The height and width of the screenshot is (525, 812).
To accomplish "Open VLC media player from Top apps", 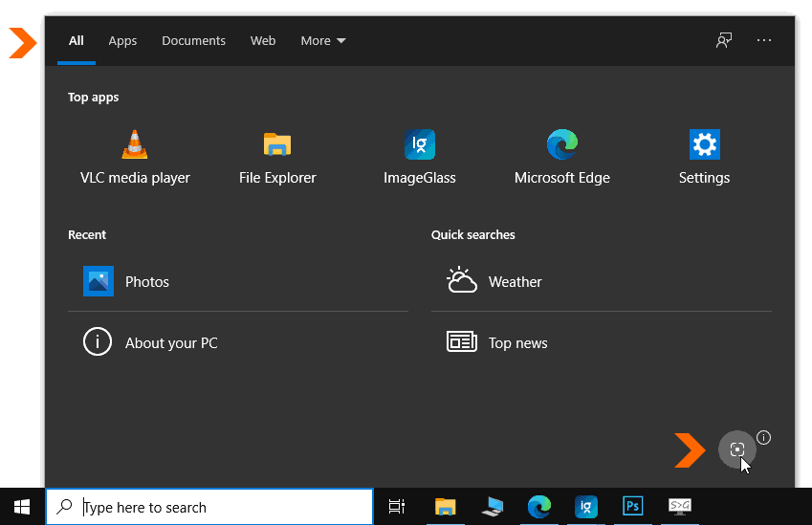I will [135, 158].
